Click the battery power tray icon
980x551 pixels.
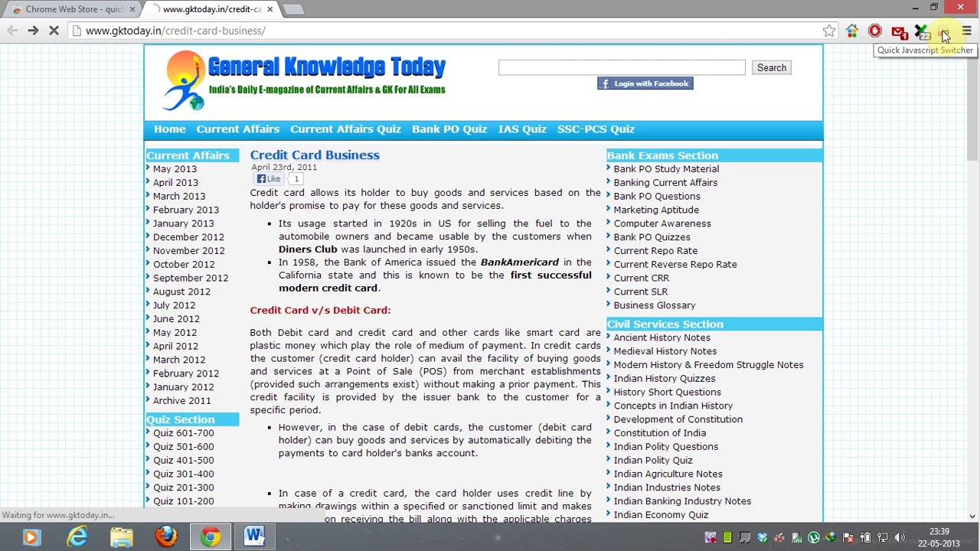[x=865, y=537]
